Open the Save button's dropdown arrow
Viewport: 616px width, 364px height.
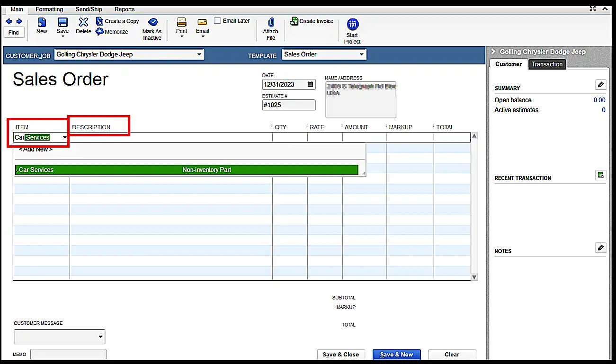tap(62, 37)
